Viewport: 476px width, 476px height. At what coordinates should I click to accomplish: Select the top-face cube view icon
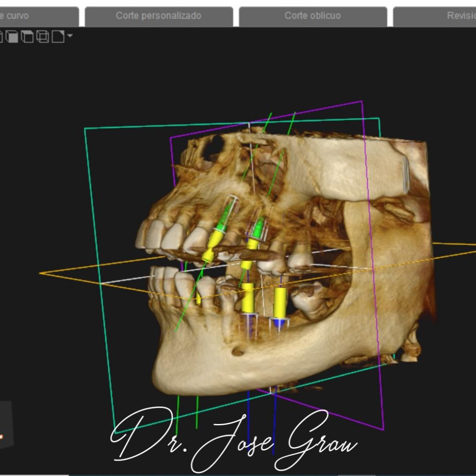pyautogui.click(x=28, y=37)
